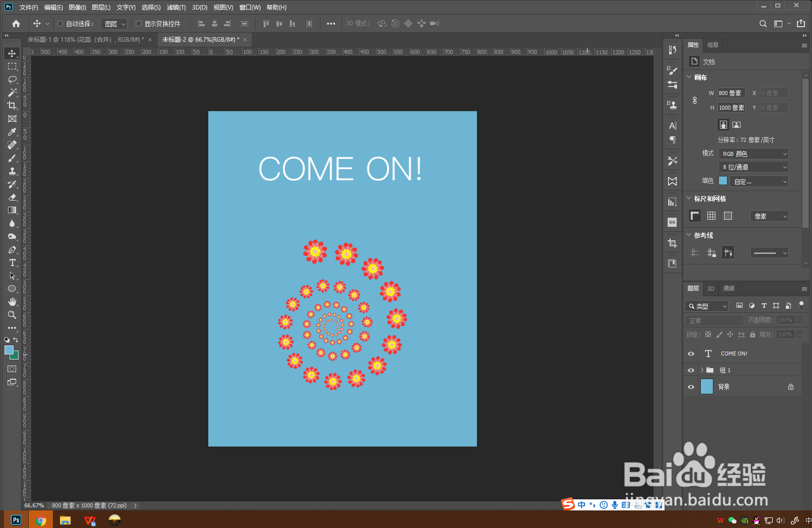Click the share icon at top right
This screenshot has height=528, width=812.
click(x=801, y=23)
